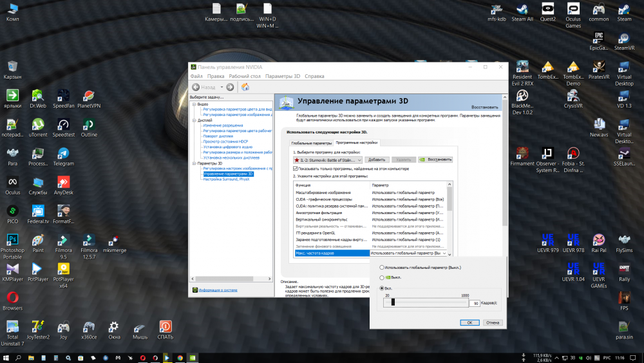Image resolution: width=644 pixels, height=363 pixels.
Task: Click the 'Добавить' button
Action: pos(376,159)
